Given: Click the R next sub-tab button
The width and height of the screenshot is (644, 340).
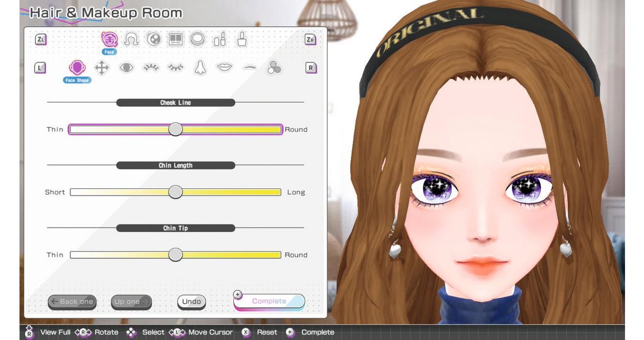Looking at the screenshot, I should pyautogui.click(x=311, y=68).
